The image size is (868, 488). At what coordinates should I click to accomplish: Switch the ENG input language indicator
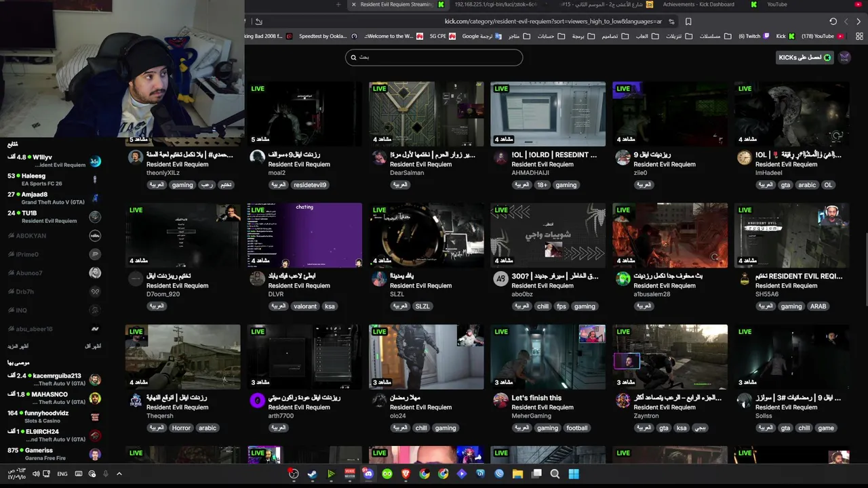(x=62, y=474)
